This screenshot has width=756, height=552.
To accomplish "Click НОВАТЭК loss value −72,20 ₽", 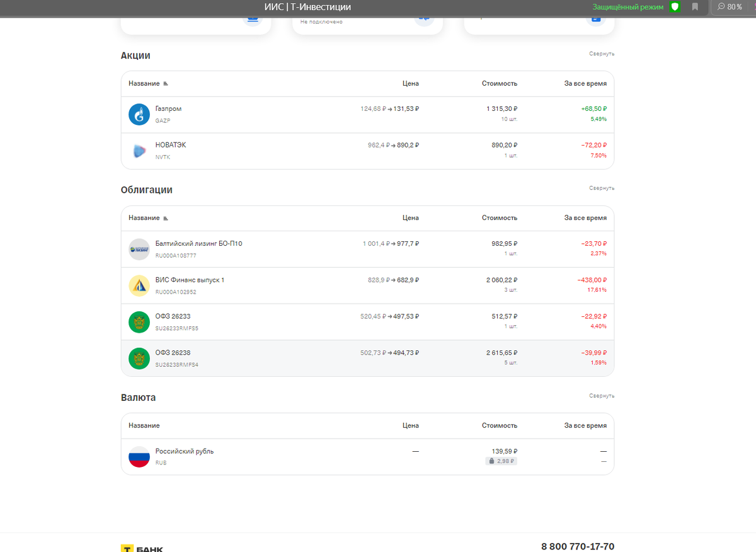I will pos(594,145).
